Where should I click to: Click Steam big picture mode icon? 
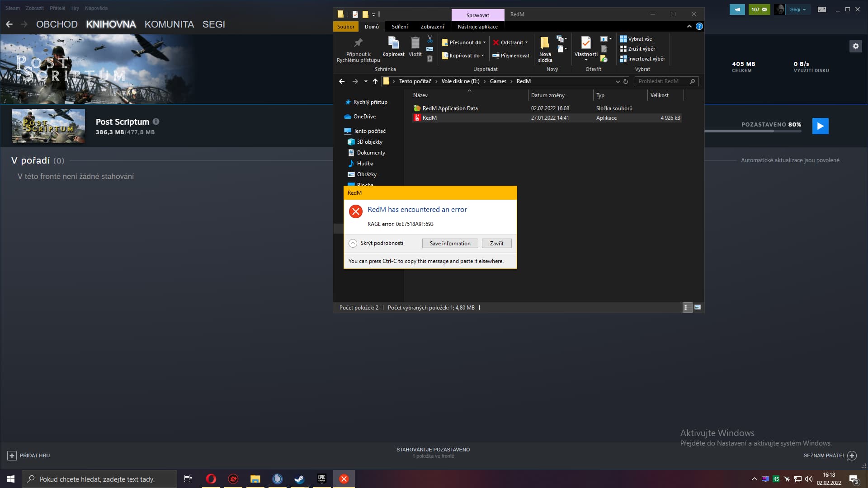pos(822,9)
